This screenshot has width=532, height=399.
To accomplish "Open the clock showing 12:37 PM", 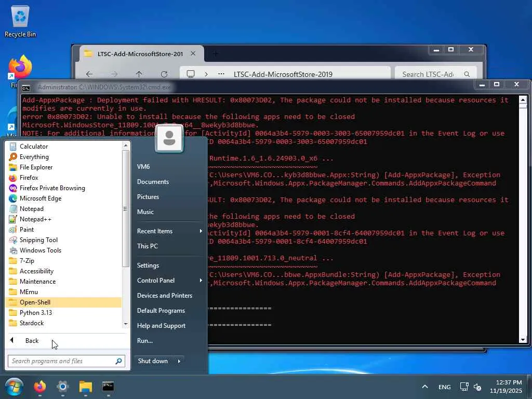I will click(506, 387).
